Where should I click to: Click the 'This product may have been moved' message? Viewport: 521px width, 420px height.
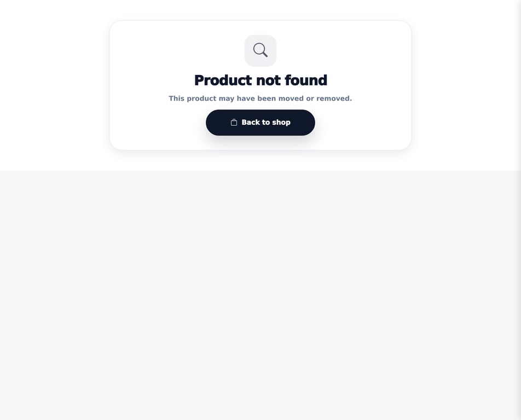point(260,98)
